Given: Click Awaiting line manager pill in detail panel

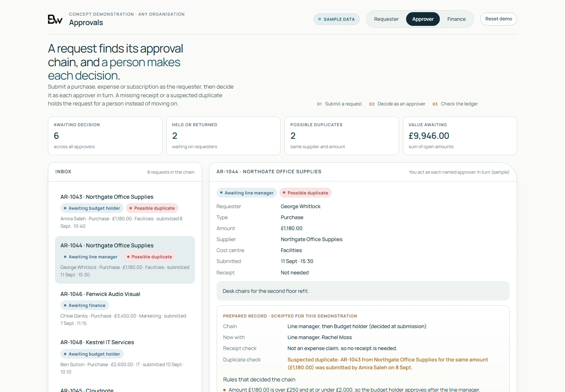Looking at the screenshot, I should 247,193.
